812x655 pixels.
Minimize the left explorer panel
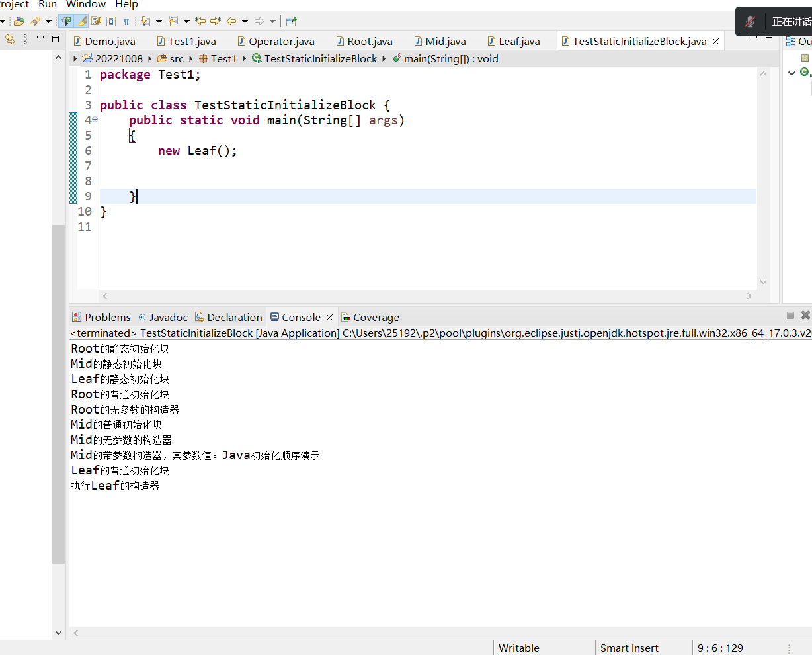pos(40,38)
